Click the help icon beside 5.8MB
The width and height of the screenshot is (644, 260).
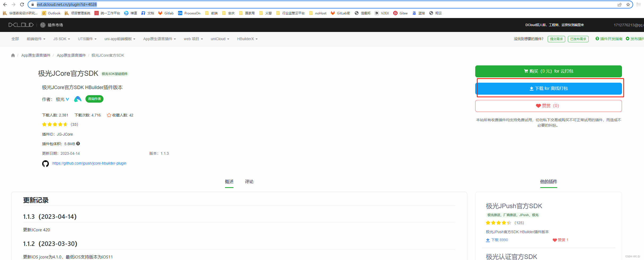coord(78,144)
